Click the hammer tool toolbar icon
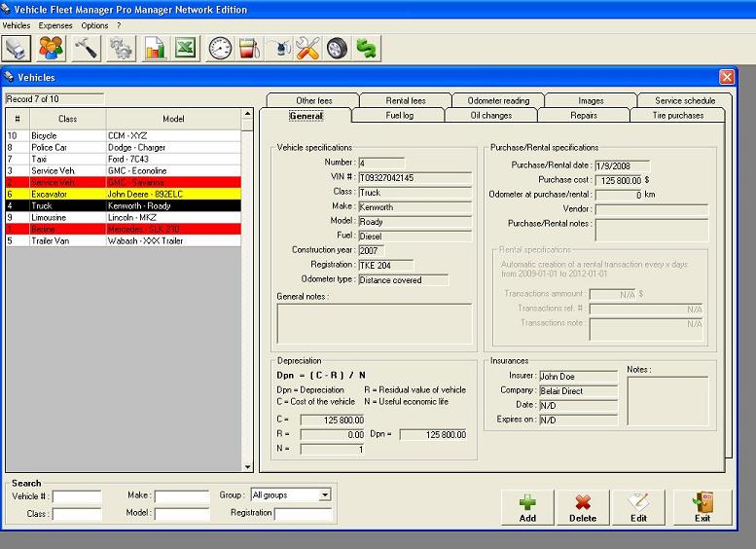The width and height of the screenshot is (756, 549). pos(87,49)
